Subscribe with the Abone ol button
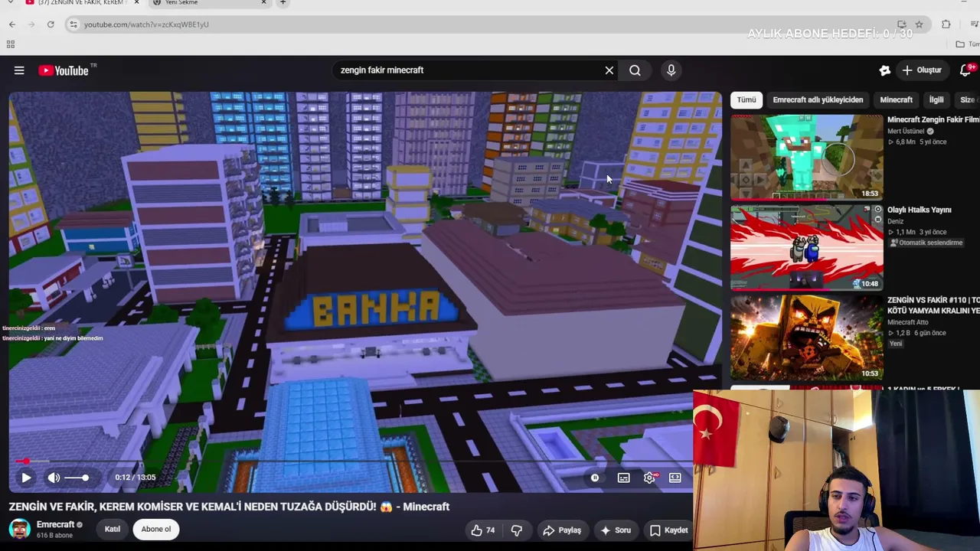 point(156,529)
